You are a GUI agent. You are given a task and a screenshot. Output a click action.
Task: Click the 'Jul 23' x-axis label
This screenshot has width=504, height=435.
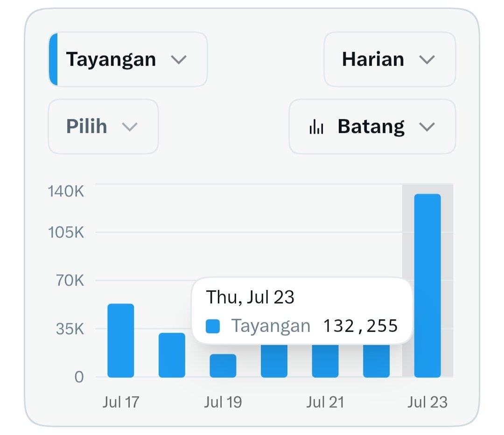[427, 402]
